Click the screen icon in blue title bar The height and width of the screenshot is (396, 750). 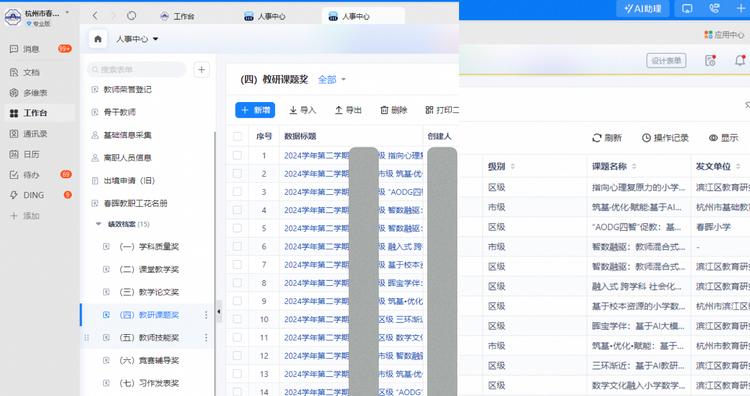coord(687,9)
